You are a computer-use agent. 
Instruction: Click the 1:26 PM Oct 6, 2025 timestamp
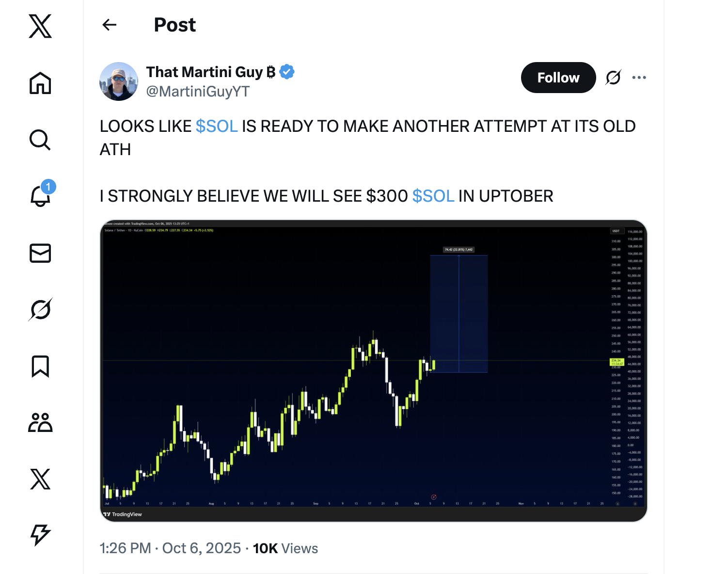click(170, 548)
